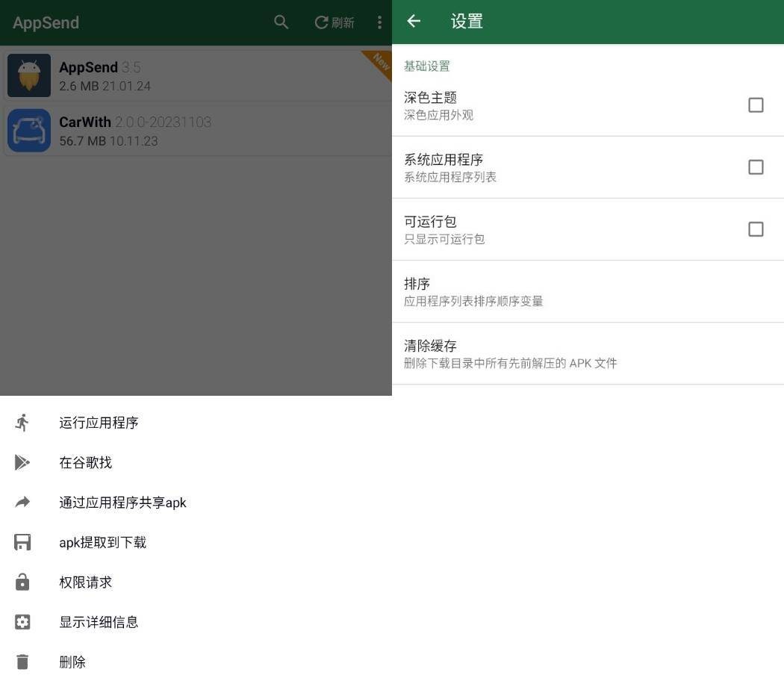Tap the back arrow in settings
Screen dimensions: 784x687
[x=414, y=22]
